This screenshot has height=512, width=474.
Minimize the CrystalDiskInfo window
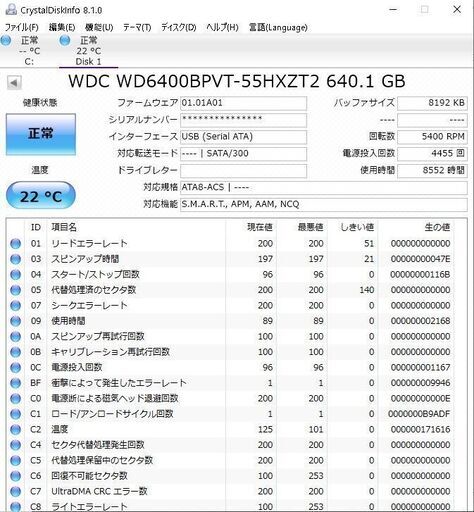point(393,9)
